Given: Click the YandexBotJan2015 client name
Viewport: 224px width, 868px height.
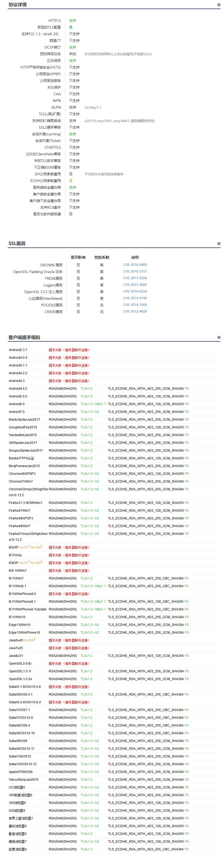Looking at the screenshot, I should [x=23, y=435].
